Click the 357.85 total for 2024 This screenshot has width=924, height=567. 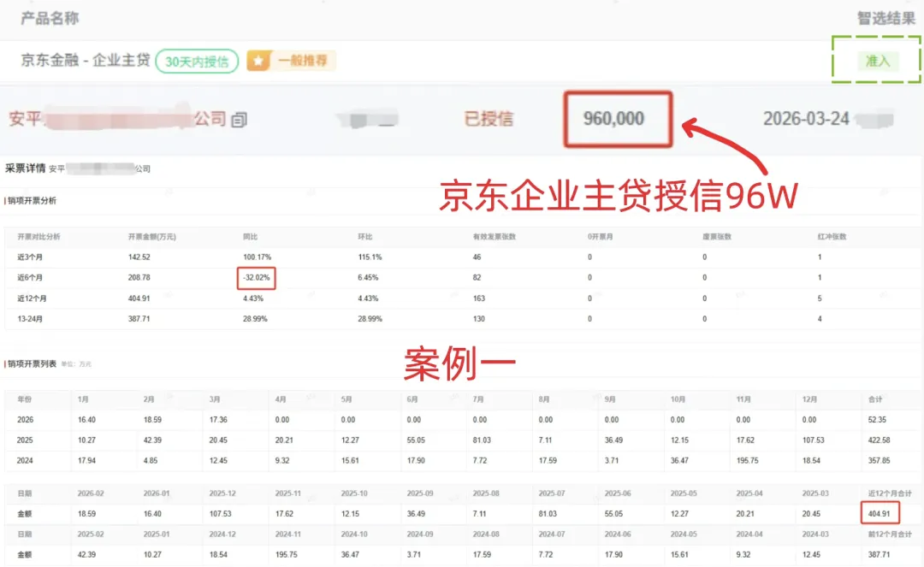(880, 460)
